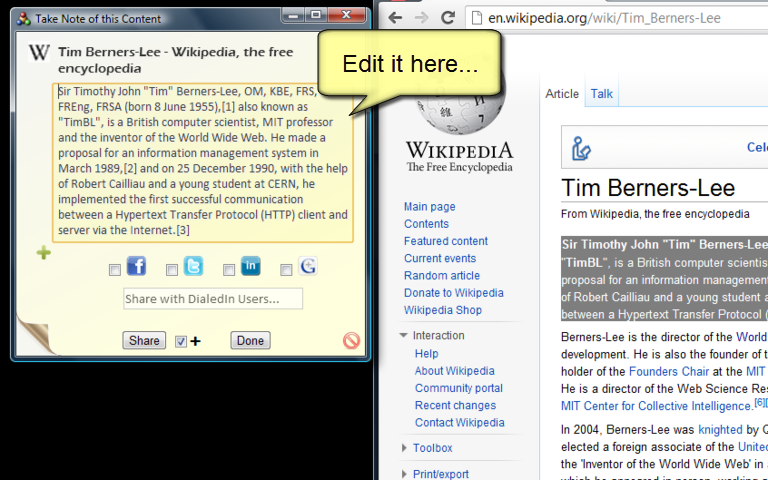Viewport: 768px width, 480px height.
Task: Switch to the Article tab
Action: 562,94
